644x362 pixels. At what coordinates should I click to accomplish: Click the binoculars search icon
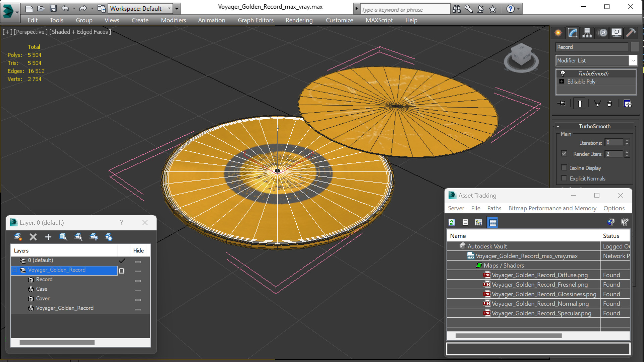coord(457,9)
